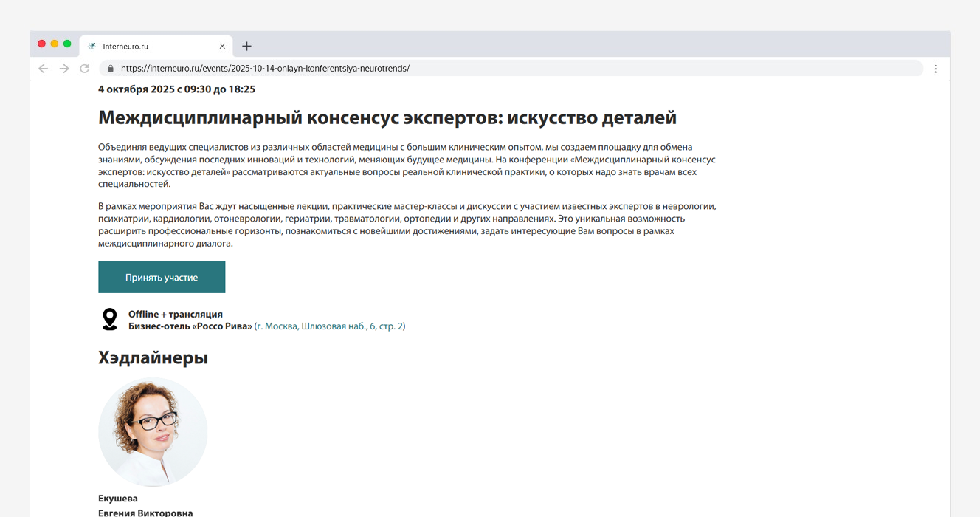Screen dimensions: 980x517
Task: Navigate back using the browser back arrow
Action: click(x=43, y=68)
